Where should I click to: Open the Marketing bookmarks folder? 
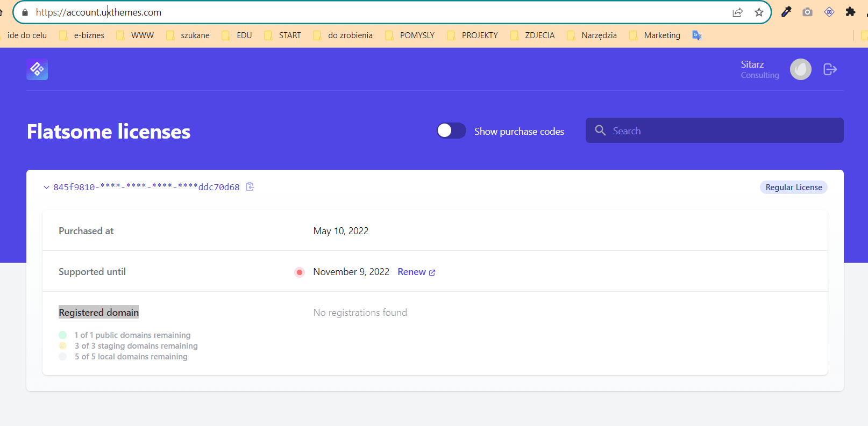click(x=656, y=35)
